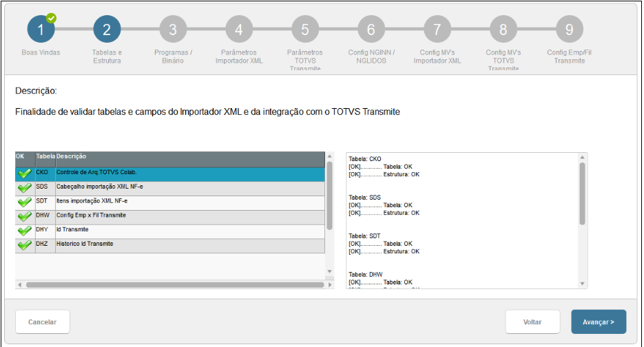Click log line Tabela: CKO
The width and height of the screenshot is (644, 347).
click(x=365, y=159)
